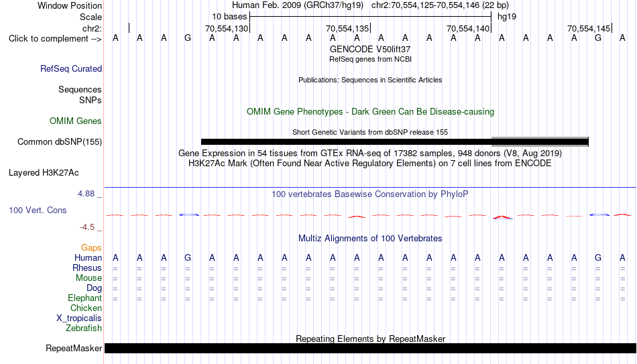Click the X_tropicalis species label
The height and width of the screenshot is (364, 637).
click(x=79, y=318)
